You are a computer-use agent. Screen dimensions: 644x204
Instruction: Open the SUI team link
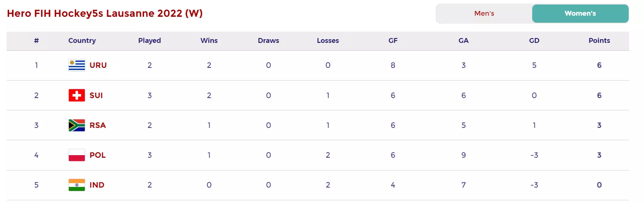pos(96,95)
